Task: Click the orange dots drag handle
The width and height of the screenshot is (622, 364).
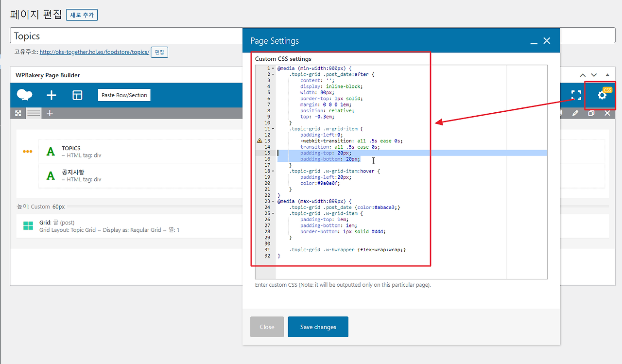Action: point(28,152)
